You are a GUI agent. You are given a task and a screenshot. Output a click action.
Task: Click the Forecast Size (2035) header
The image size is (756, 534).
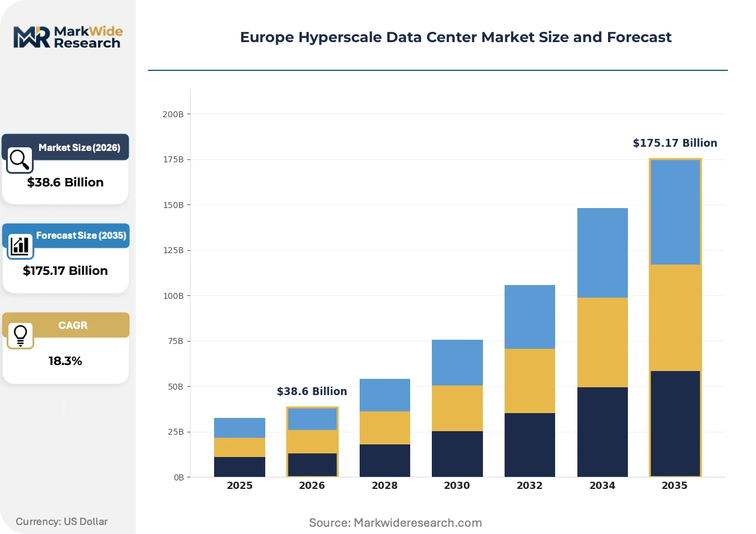coord(81,235)
